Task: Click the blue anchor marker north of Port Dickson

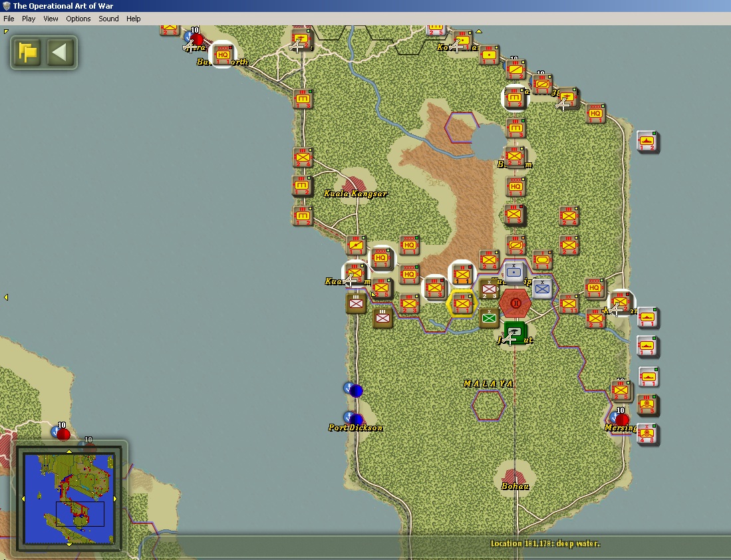Action: click(x=350, y=388)
